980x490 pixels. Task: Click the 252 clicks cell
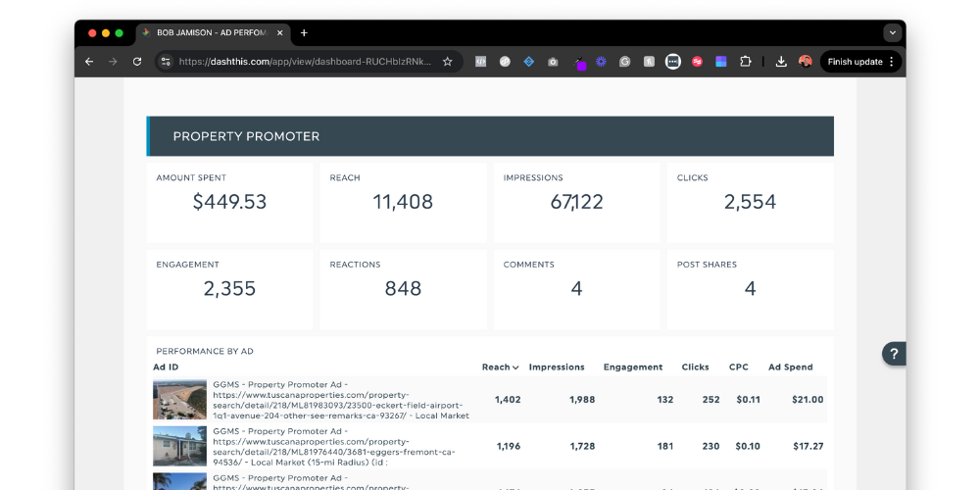[x=711, y=400]
